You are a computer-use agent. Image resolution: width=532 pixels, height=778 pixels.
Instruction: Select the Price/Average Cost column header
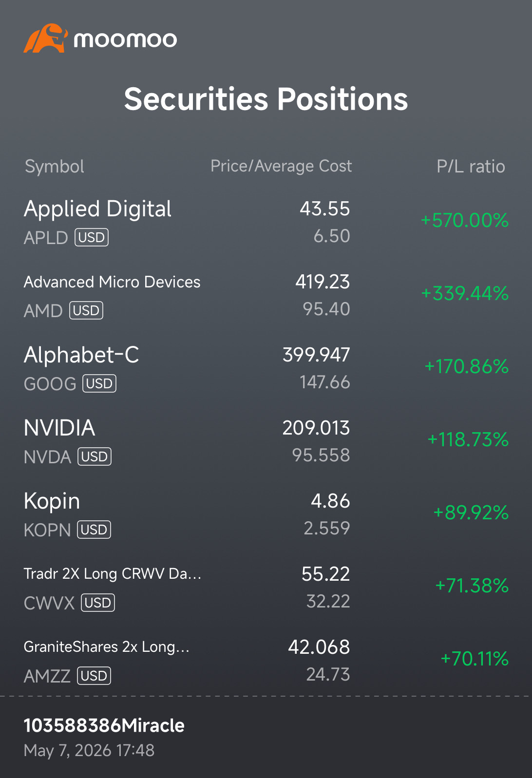click(281, 166)
